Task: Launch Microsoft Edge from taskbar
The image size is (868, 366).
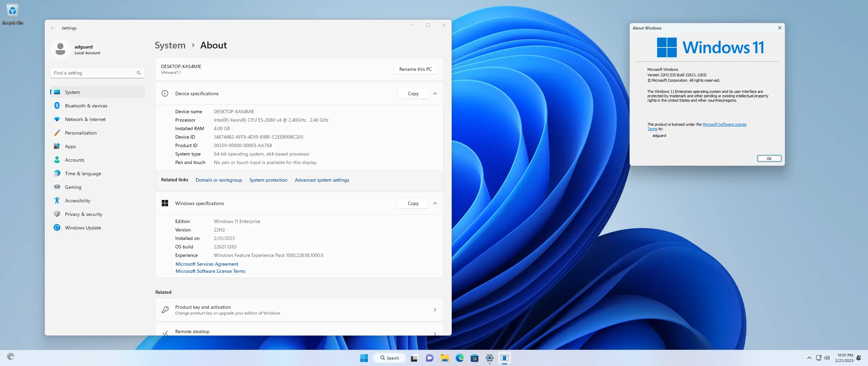Action: click(x=460, y=358)
